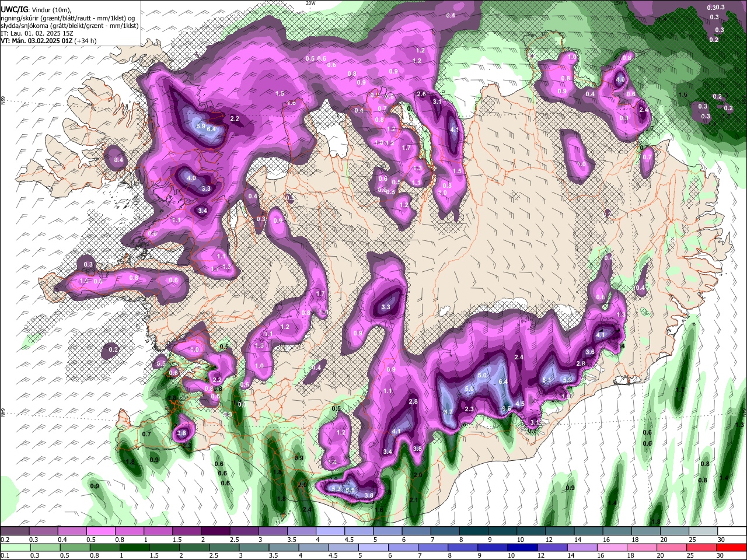Click snow legend swatch between 0.5 and 0.8
The height and width of the screenshot is (560, 747).
[101, 531]
